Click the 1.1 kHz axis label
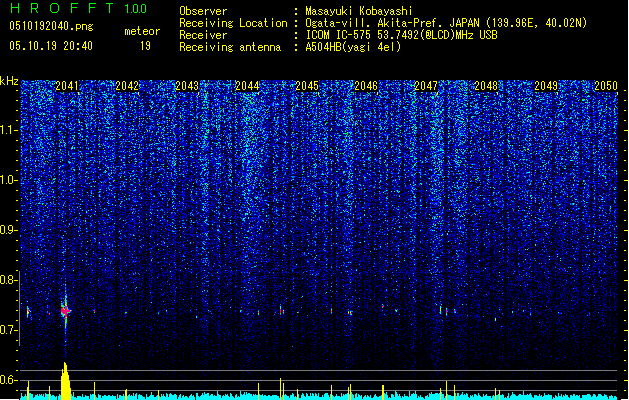629x400 pixels. point(9,130)
